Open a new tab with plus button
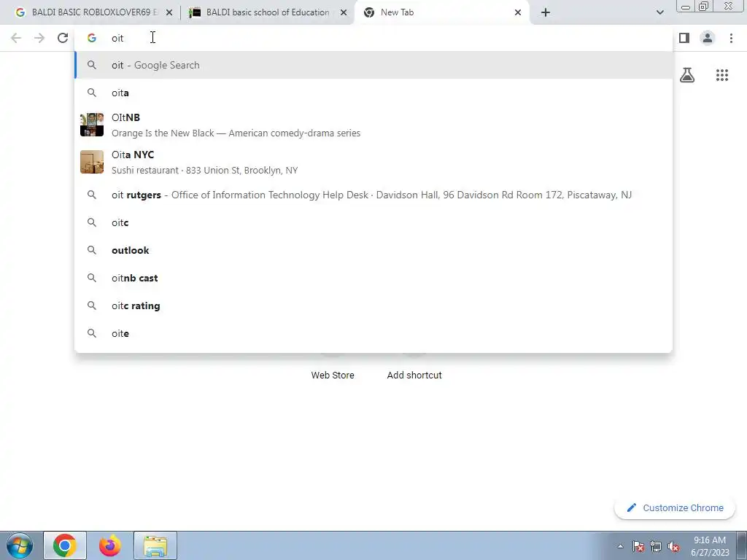The image size is (747, 560). pyautogui.click(x=546, y=12)
